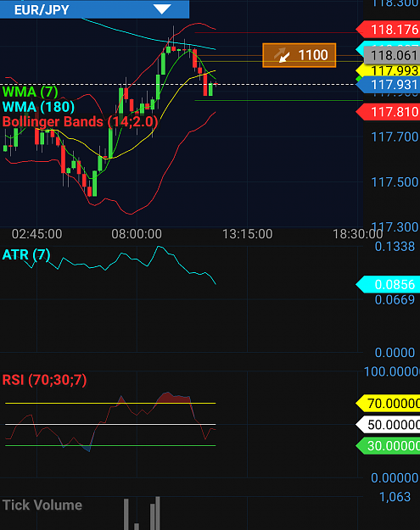This screenshot has height=530, width=420.
Task: Select the red 118.176 price tag
Action: click(389, 30)
